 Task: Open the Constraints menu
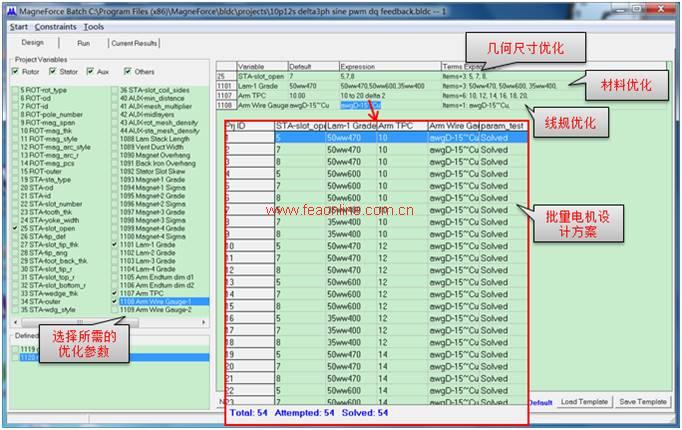(55, 27)
